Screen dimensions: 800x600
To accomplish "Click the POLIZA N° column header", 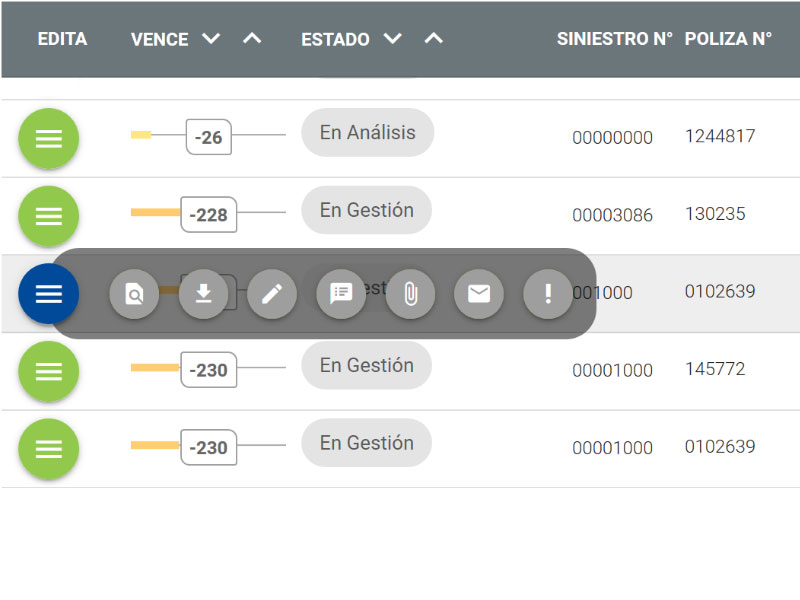I will [x=728, y=39].
